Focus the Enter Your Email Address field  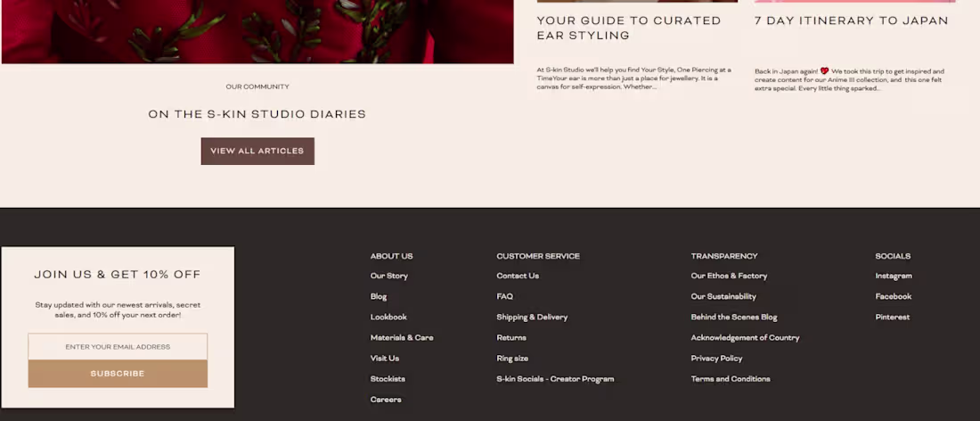tap(118, 347)
